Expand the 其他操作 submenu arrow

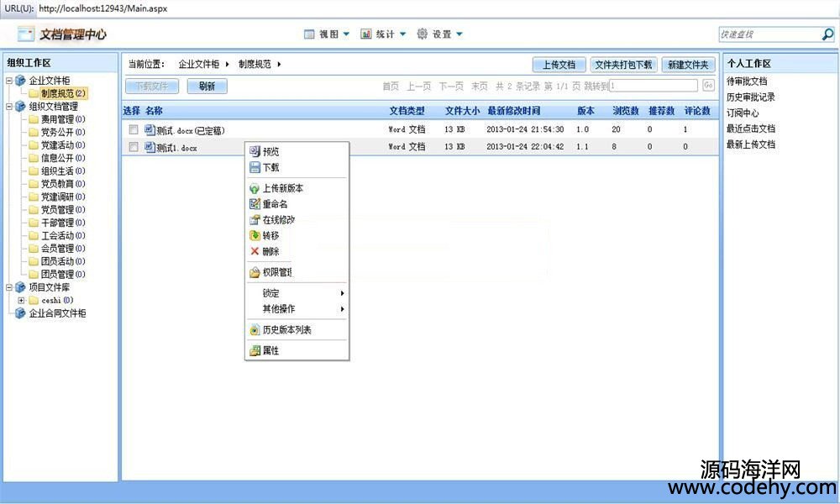[x=342, y=309]
